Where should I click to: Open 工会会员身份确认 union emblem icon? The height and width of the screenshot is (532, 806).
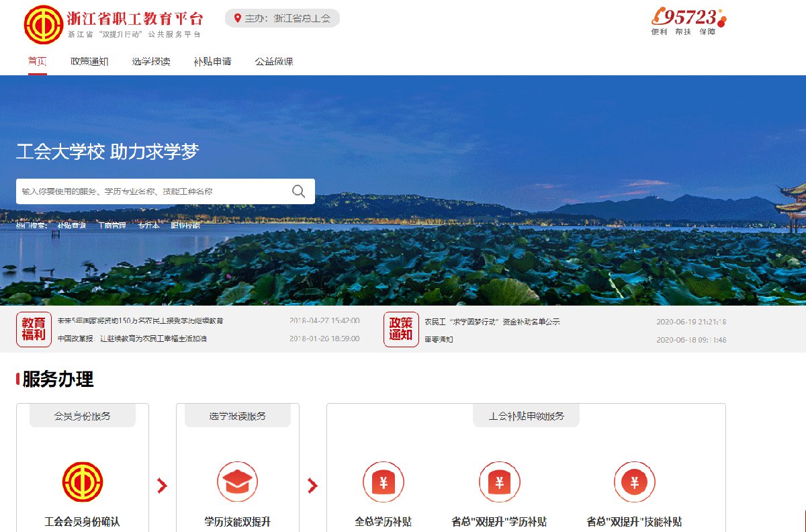point(83,482)
